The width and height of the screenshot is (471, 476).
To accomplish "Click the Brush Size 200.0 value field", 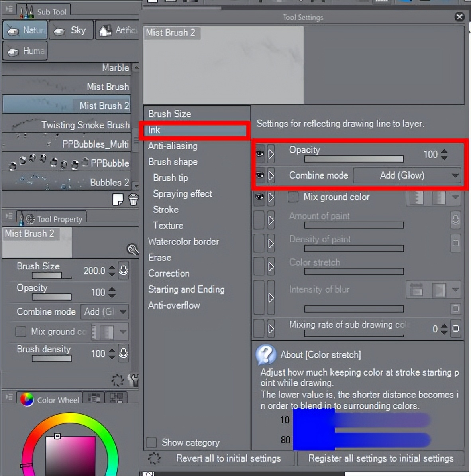I will click(94, 270).
